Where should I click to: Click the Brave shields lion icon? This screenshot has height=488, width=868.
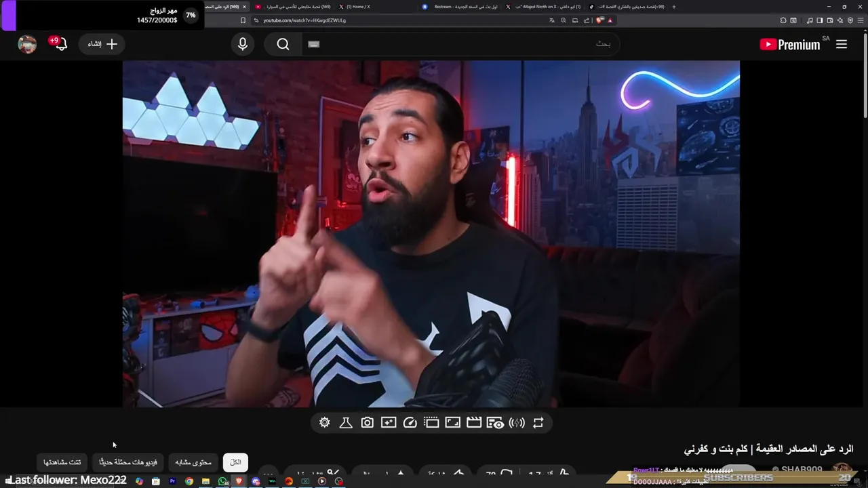(600, 20)
